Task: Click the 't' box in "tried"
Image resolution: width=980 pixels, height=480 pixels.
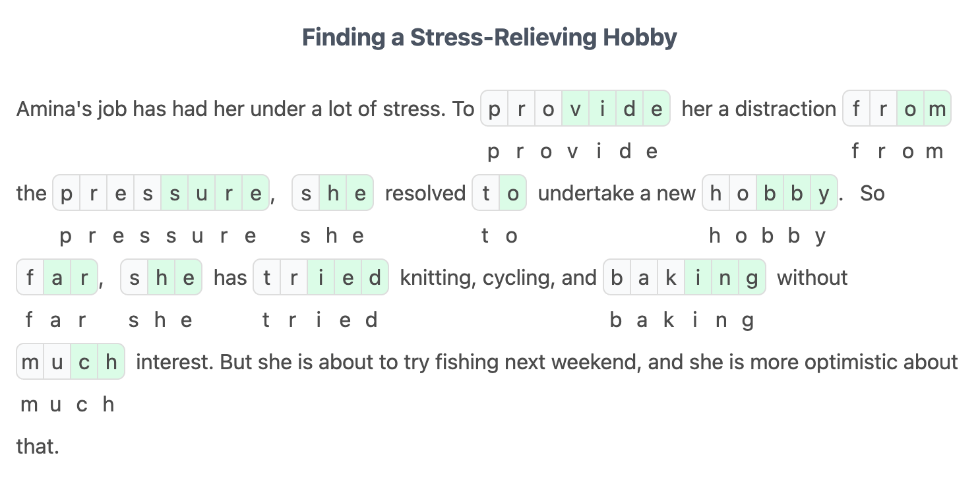Action: coord(267,278)
